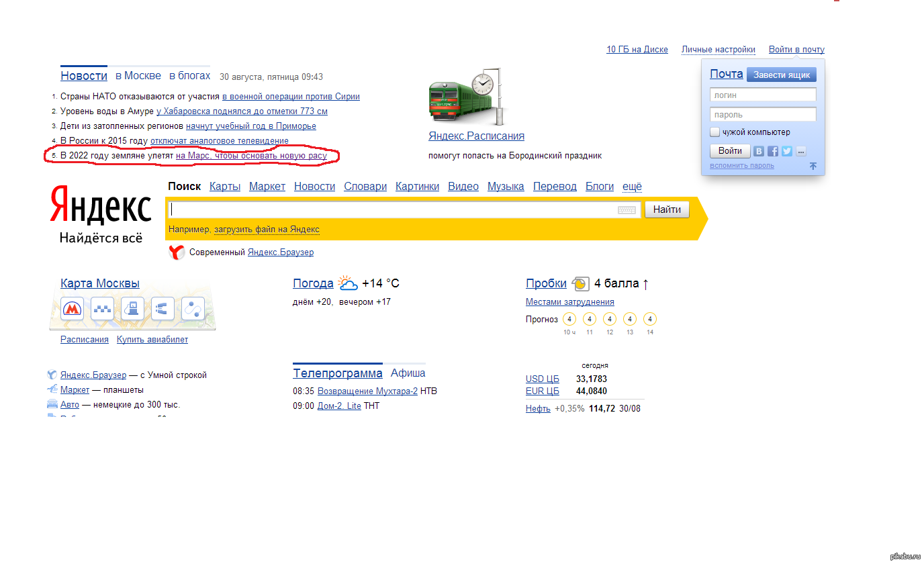Show more social login options

[800, 151]
